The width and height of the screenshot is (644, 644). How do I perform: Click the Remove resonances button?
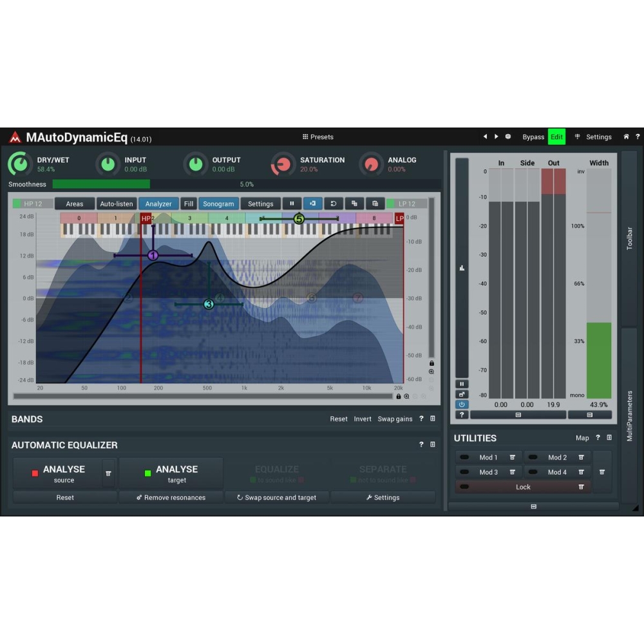[x=171, y=497]
